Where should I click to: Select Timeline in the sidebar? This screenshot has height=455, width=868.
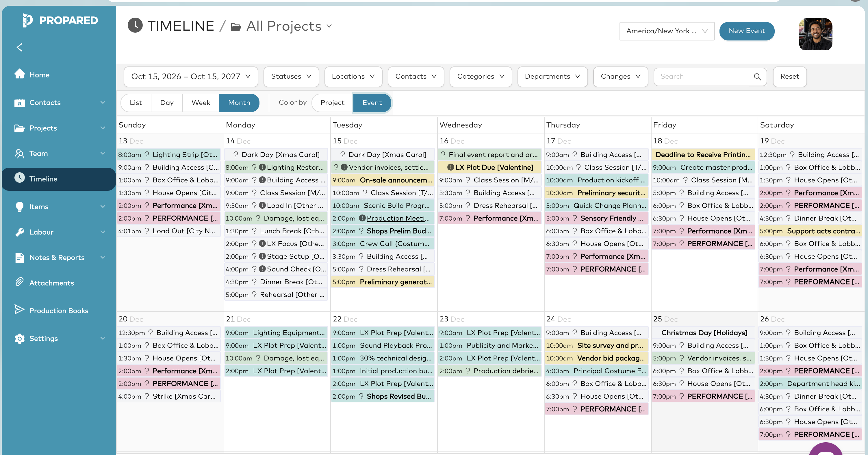point(59,179)
